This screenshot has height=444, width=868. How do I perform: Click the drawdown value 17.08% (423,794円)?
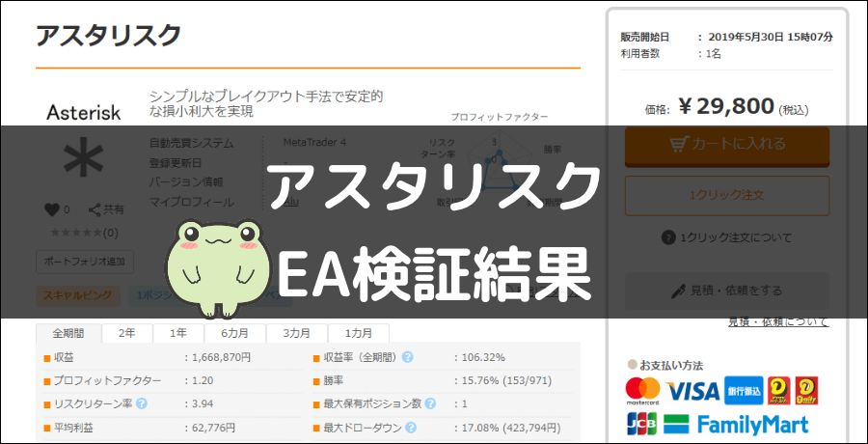(511, 428)
